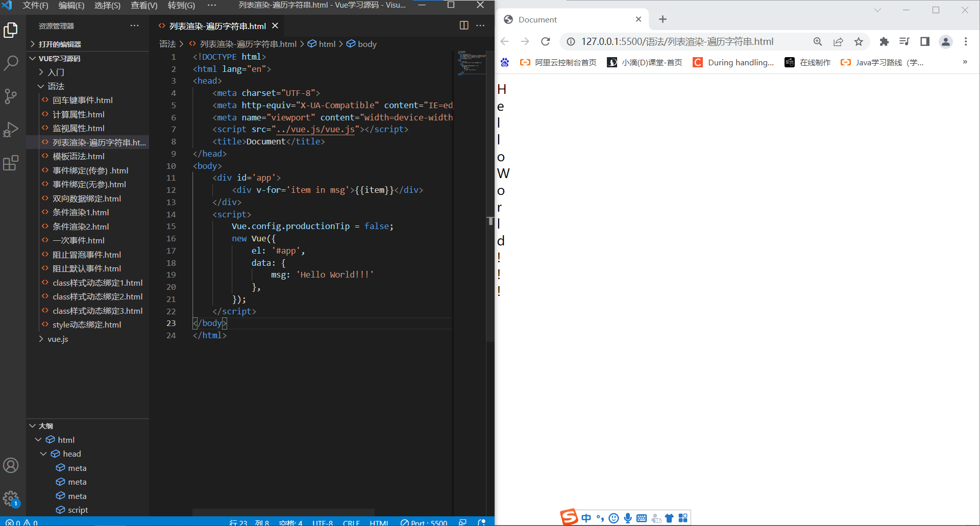Share this page from address bar
Image resolution: width=980 pixels, height=526 pixels.
[838, 42]
